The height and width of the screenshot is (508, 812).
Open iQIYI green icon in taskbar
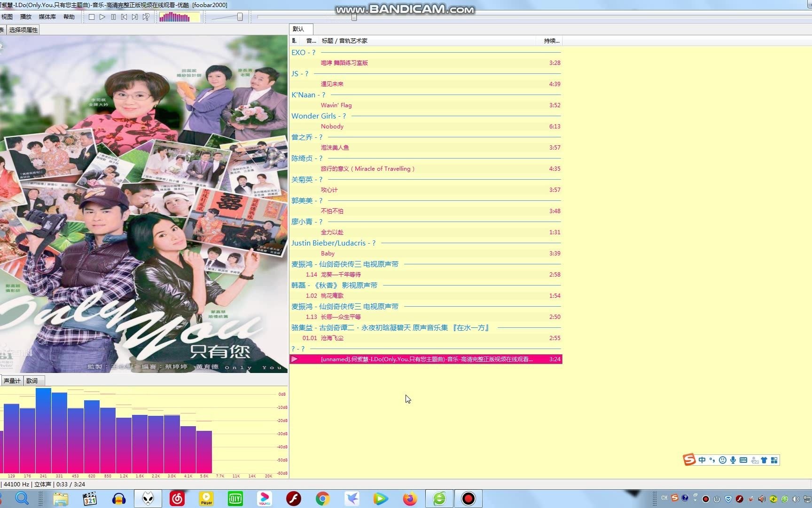[x=235, y=499]
